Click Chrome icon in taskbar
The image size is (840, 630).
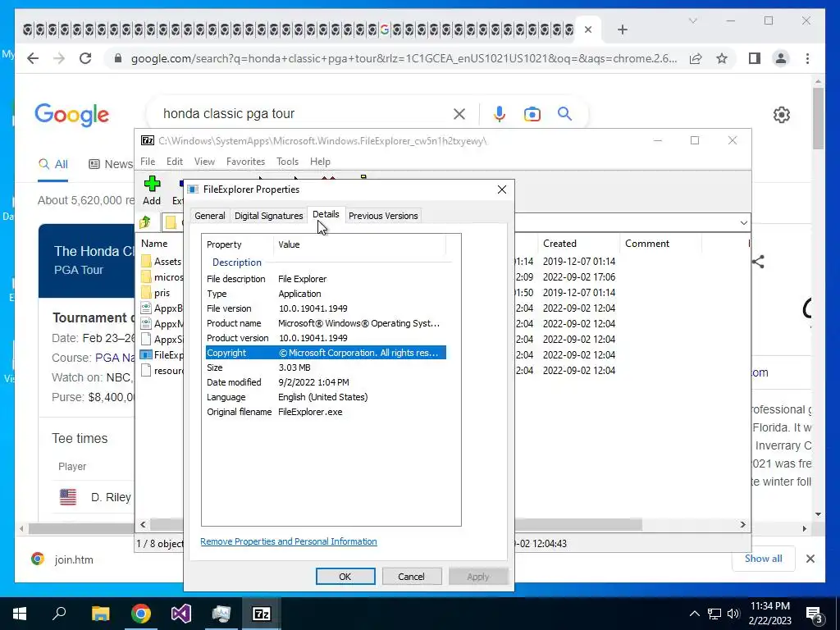coord(141,614)
